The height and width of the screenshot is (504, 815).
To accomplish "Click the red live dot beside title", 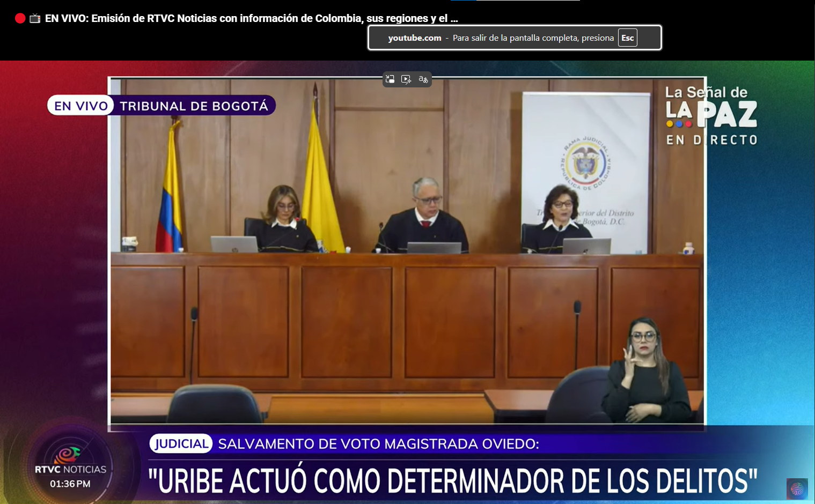I will point(20,18).
